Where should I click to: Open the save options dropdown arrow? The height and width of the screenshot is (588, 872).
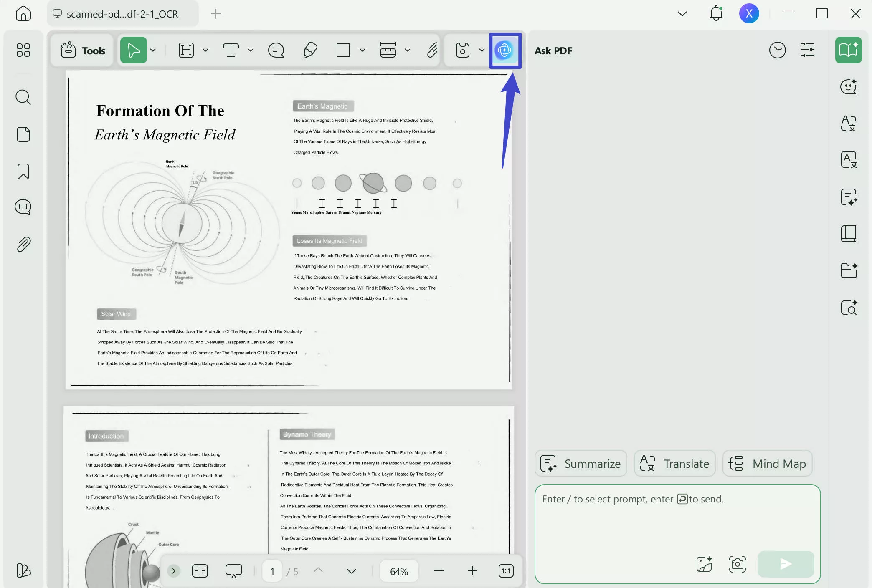[482, 50]
